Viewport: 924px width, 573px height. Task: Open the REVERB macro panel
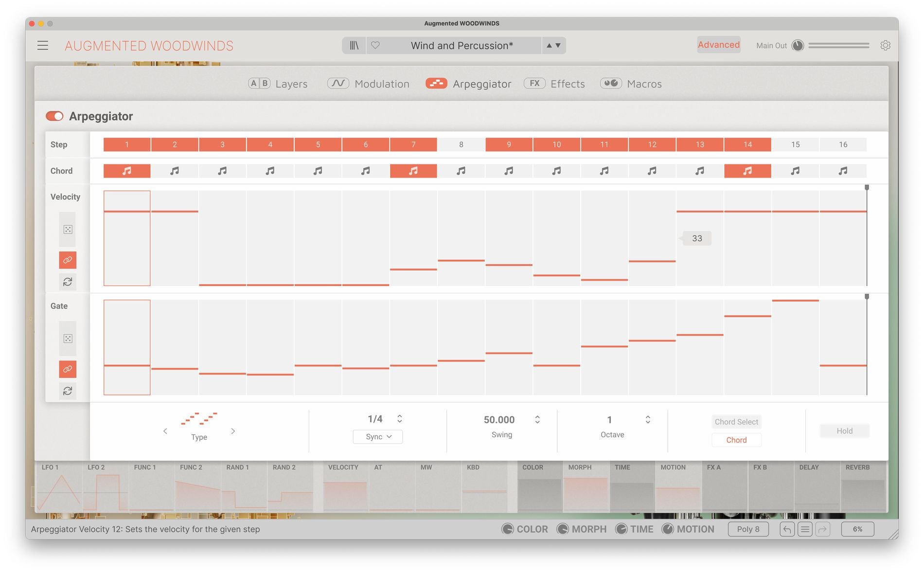pos(863,487)
